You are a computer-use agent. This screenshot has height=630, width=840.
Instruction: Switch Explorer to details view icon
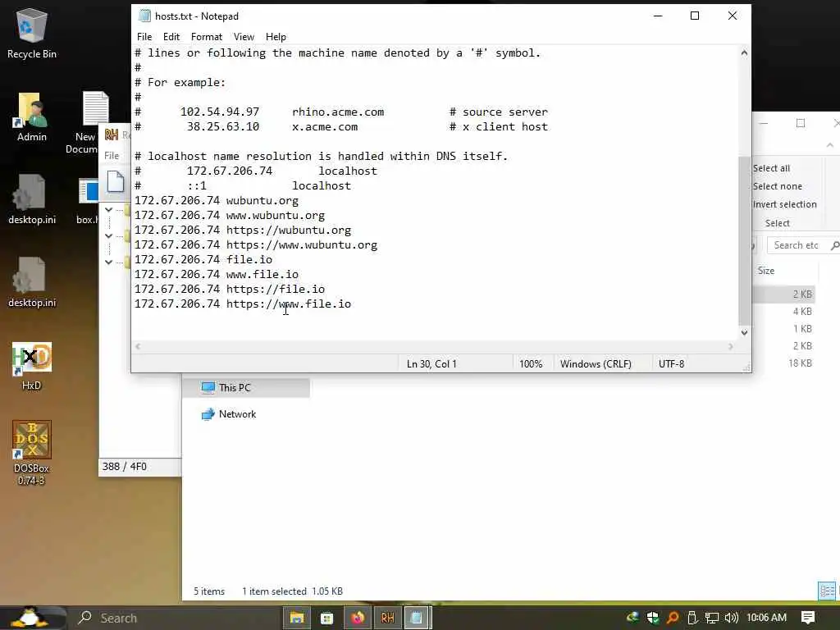coord(827,591)
